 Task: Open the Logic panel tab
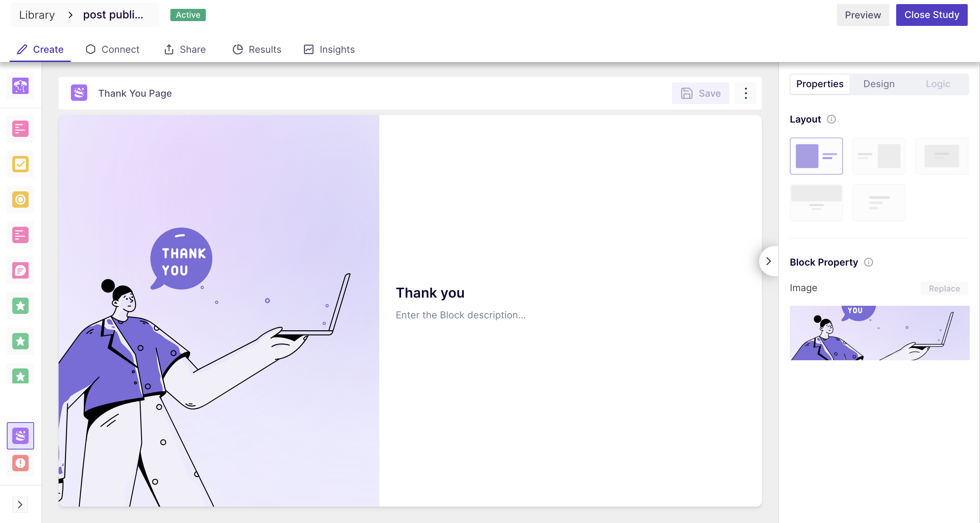937,84
